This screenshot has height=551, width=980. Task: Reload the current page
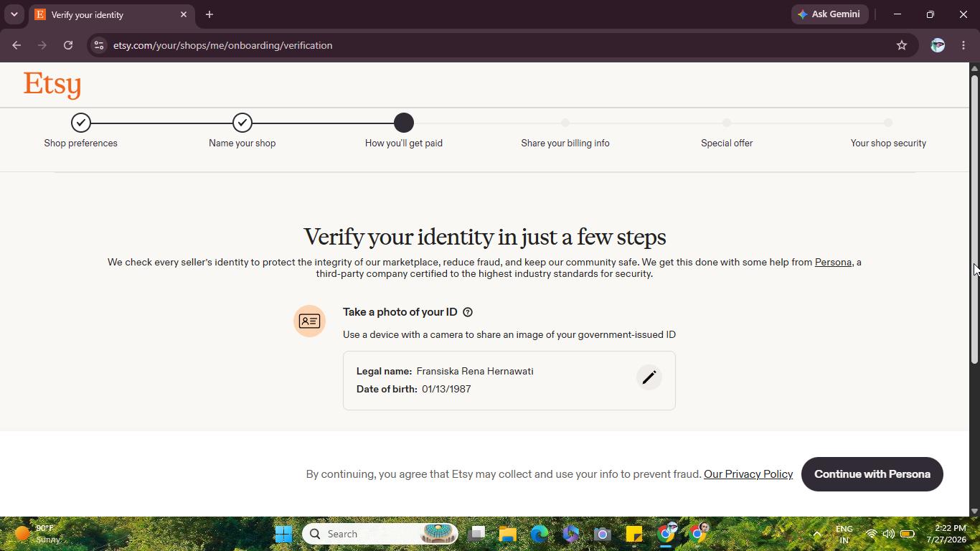68,45
